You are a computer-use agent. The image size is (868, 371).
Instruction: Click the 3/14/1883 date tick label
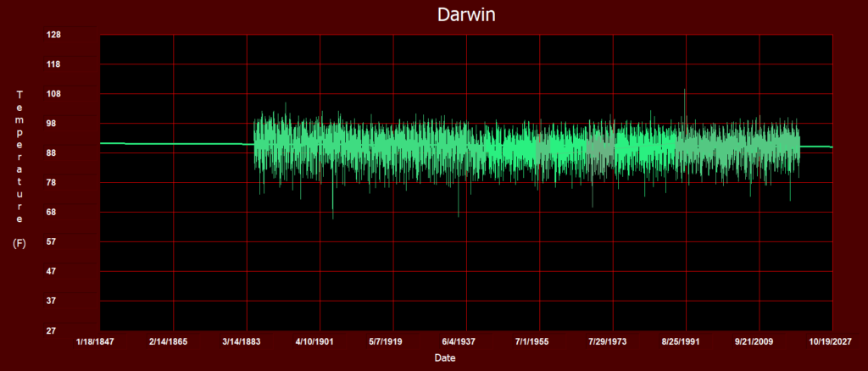(x=242, y=341)
